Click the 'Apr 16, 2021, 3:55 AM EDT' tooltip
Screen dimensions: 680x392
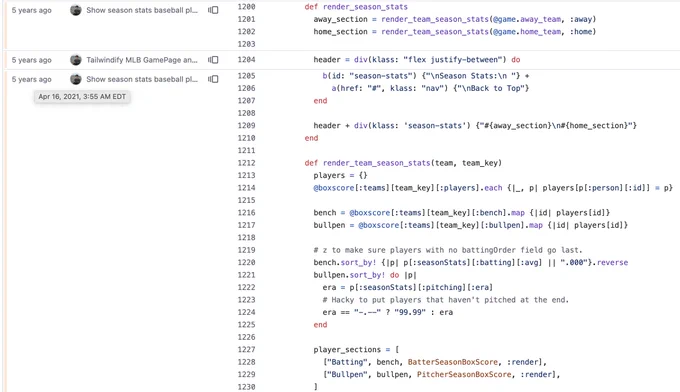pos(82,97)
